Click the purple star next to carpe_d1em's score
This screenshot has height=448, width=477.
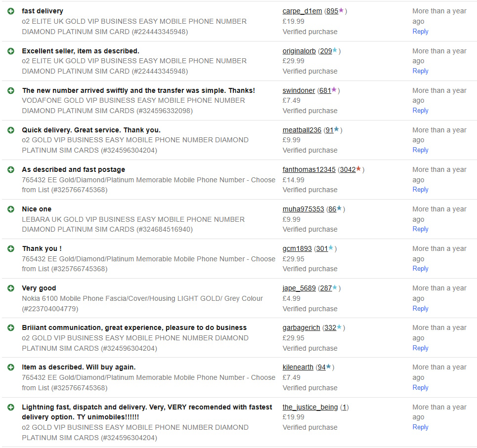tap(341, 10)
